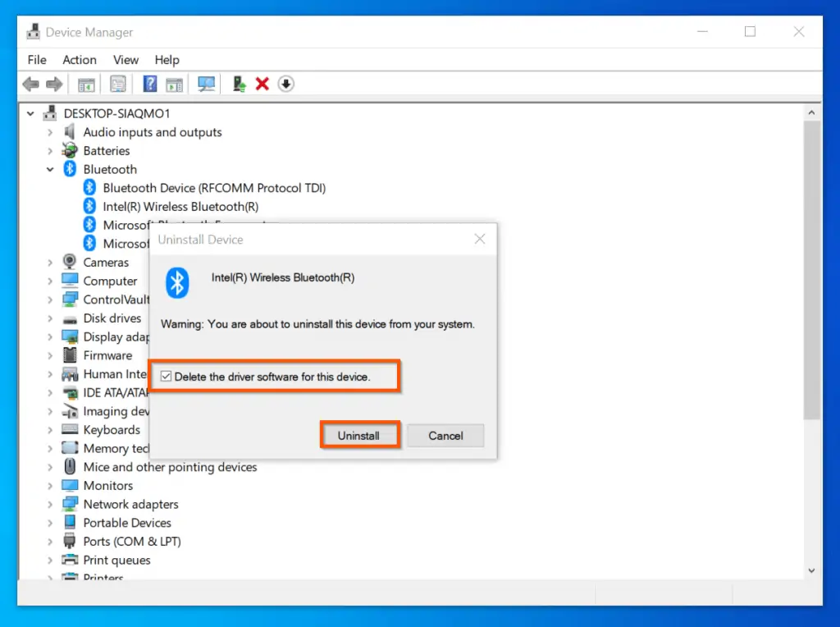Uncheck Delete the driver software checkbox
This screenshot has width=840, height=627.
pyautogui.click(x=167, y=377)
